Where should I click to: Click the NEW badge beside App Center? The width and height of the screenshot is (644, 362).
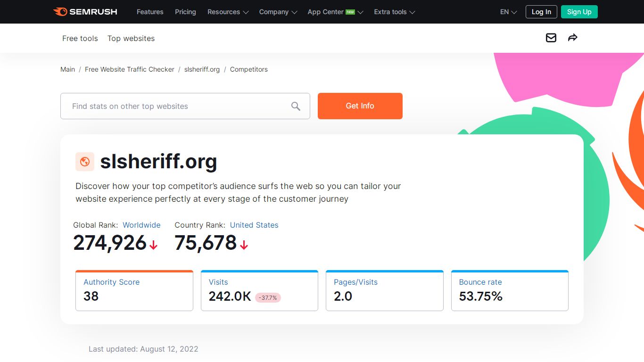350,12
